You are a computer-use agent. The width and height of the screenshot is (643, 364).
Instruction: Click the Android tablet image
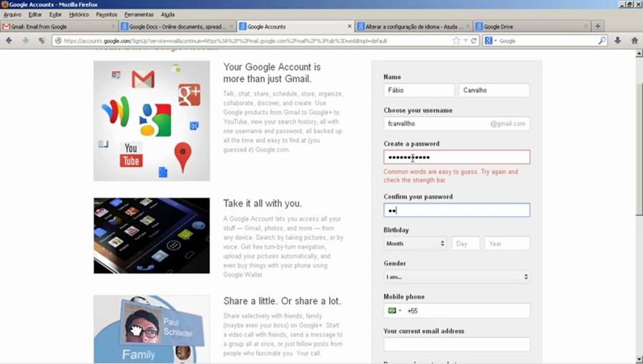152,236
